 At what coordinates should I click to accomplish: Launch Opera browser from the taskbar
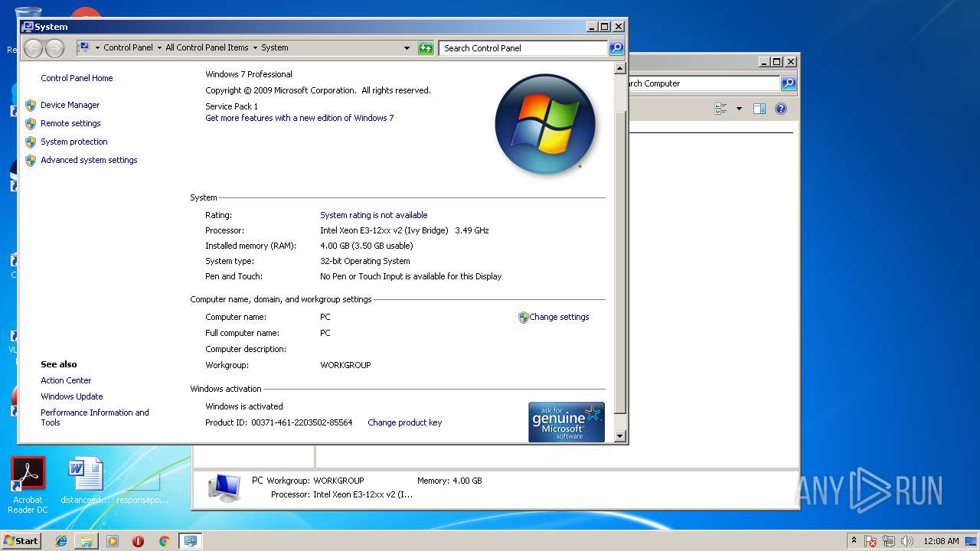click(138, 541)
